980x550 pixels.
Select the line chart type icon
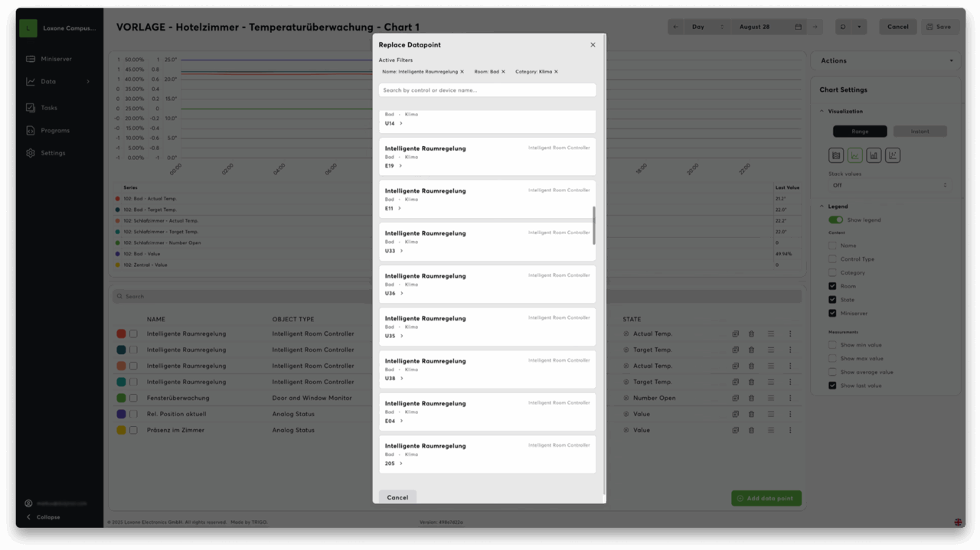pos(855,155)
